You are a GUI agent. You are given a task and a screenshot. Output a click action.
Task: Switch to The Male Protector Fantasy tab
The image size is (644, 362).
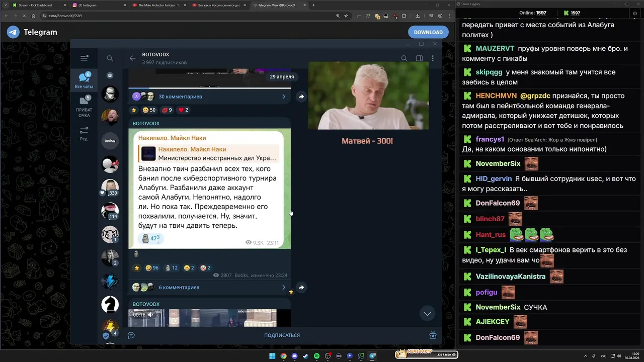coord(159,5)
